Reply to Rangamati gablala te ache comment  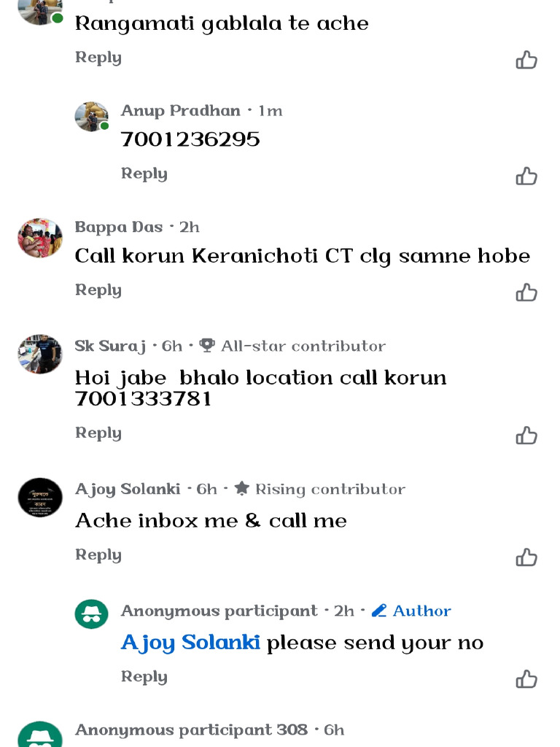(98, 58)
